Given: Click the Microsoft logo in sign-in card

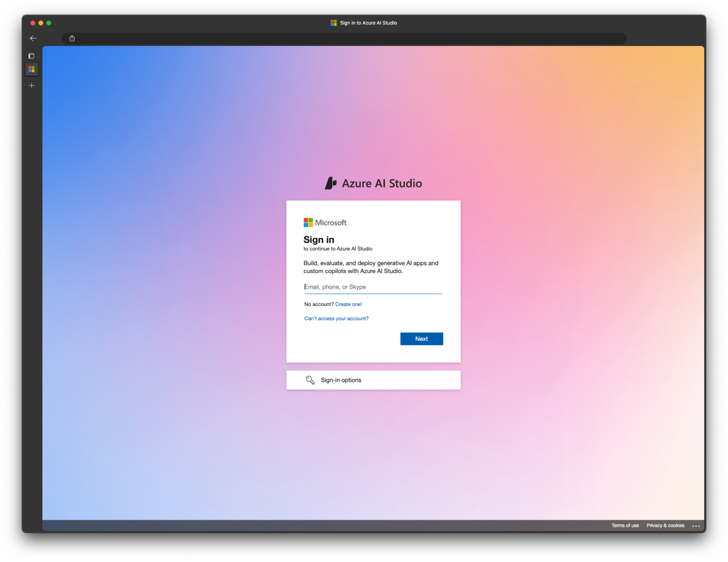Looking at the screenshot, I should [x=325, y=222].
